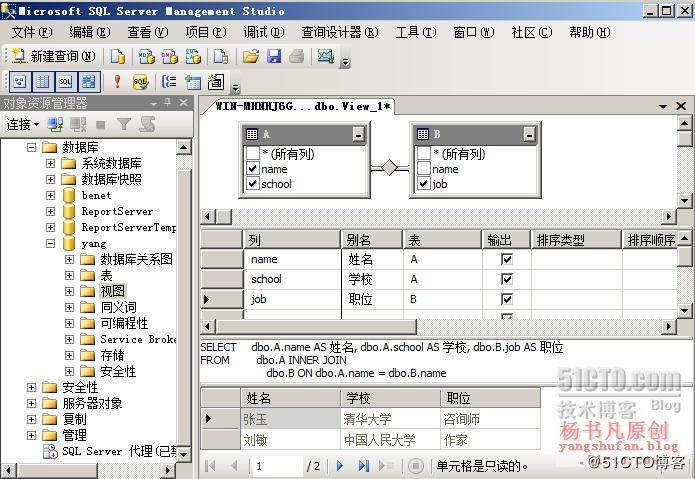Collapse the 数据库 tree node

(x=31, y=147)
